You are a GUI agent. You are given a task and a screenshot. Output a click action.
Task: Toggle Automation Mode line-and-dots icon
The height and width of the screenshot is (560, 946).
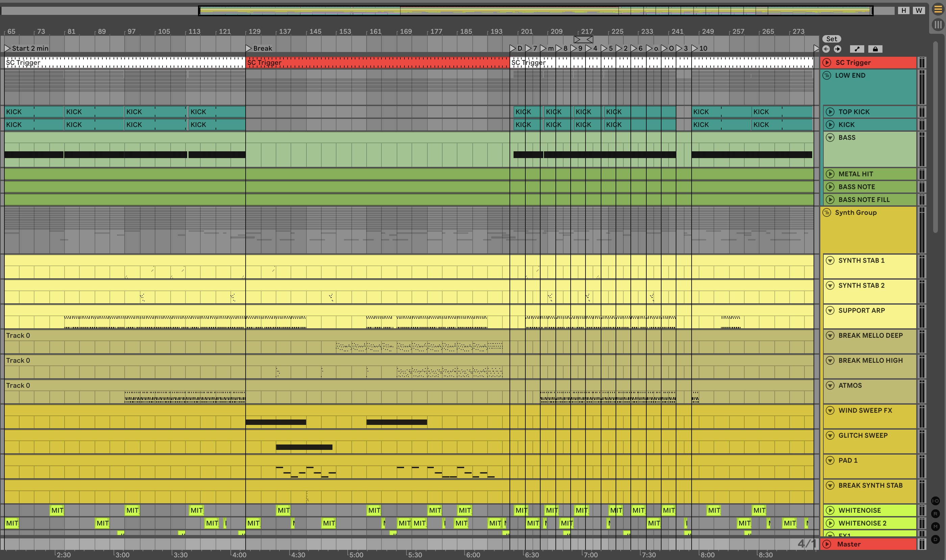pyautogui.click(x=857, y=49)
